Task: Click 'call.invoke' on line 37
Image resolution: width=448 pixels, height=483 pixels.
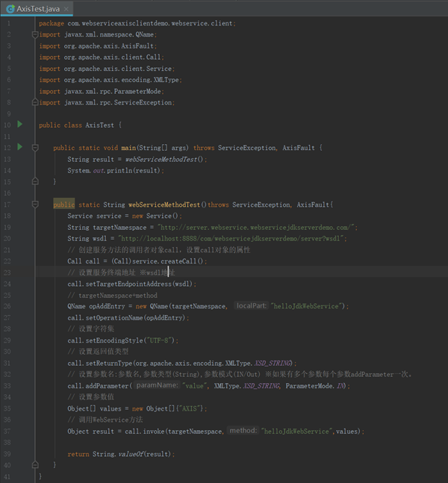Action: (145, 431)
